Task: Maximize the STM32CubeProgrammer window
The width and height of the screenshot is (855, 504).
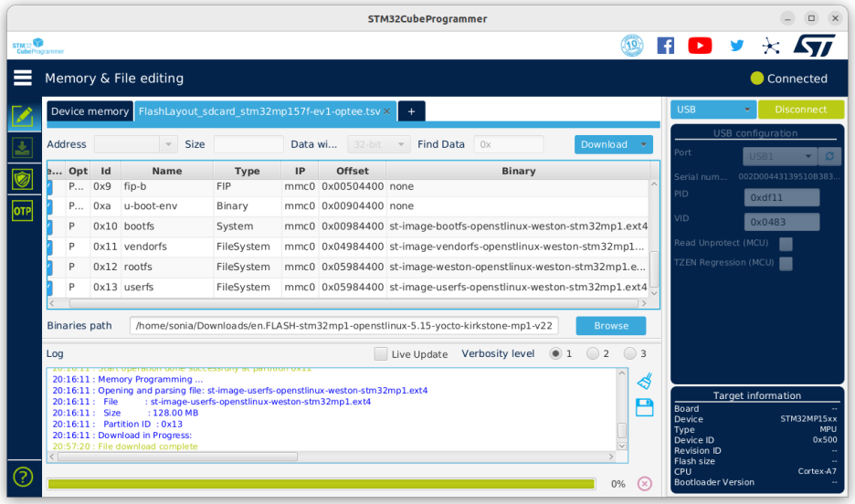Action: click(811, 18)
